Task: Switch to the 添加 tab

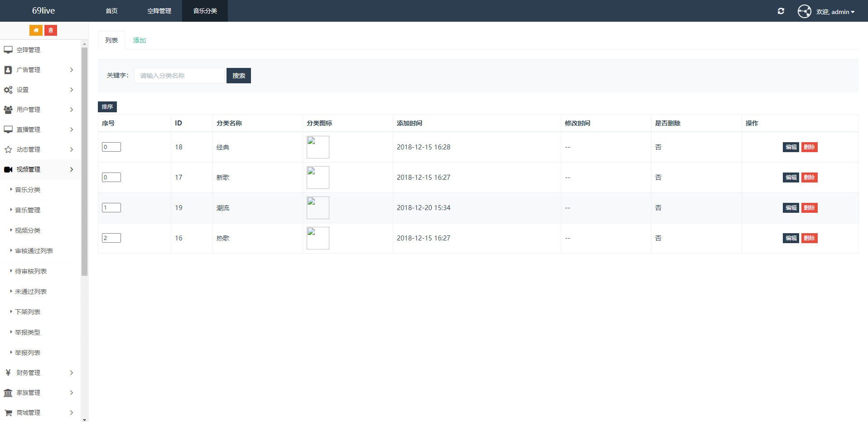Action: click(x=140, y=40)
